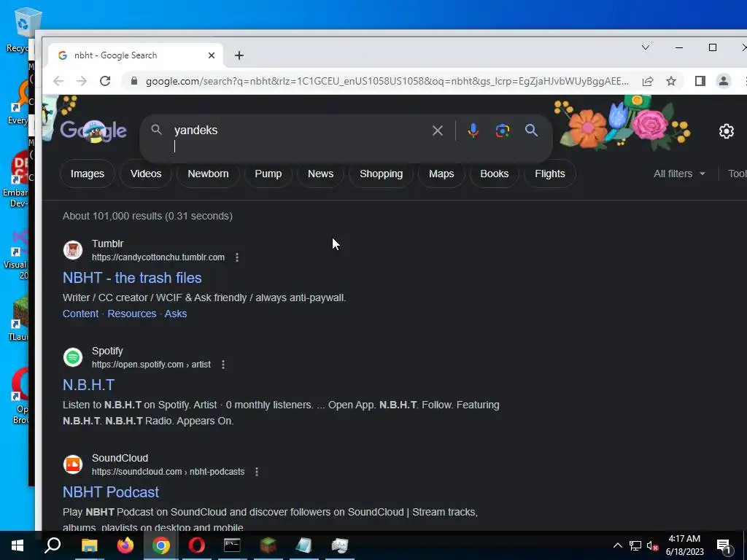Open File Explorer from the taskbar
Image resolution: width=747 pixels, height=560 pixels.
(x=89, y=545)
